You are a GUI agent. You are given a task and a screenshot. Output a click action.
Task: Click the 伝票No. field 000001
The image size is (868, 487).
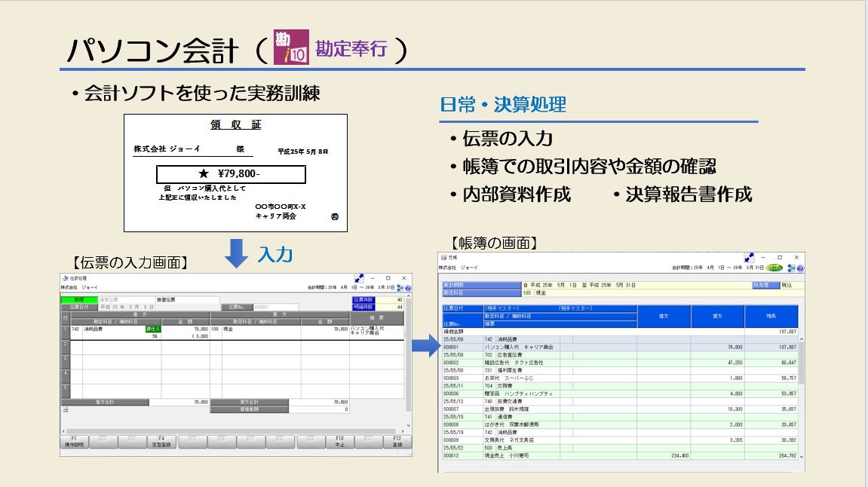tap(276, 307)
